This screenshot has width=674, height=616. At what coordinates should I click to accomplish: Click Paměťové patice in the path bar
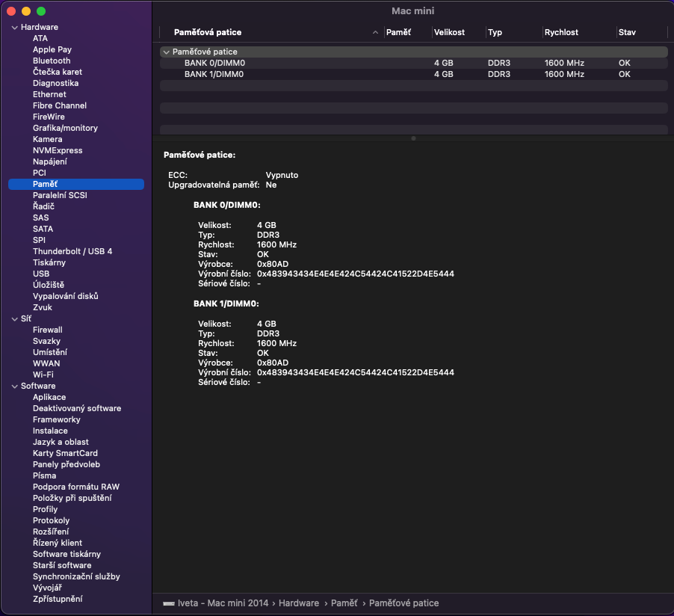point(404,603)
